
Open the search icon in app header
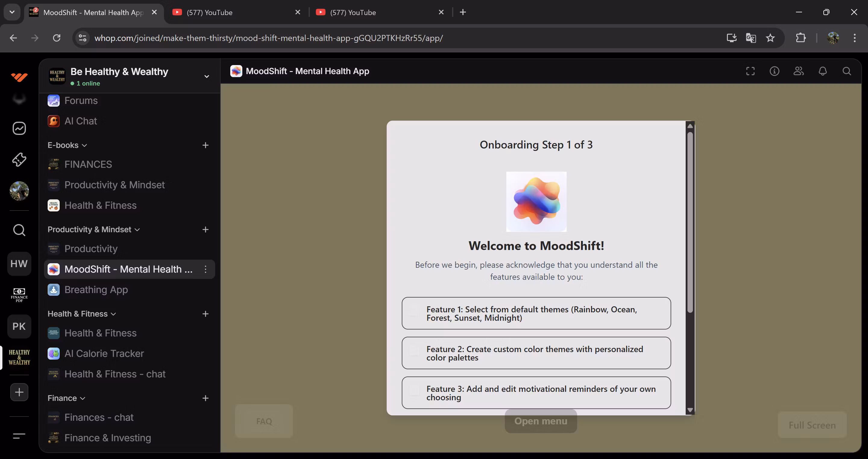pyautogui.click(x=846, y=71)
